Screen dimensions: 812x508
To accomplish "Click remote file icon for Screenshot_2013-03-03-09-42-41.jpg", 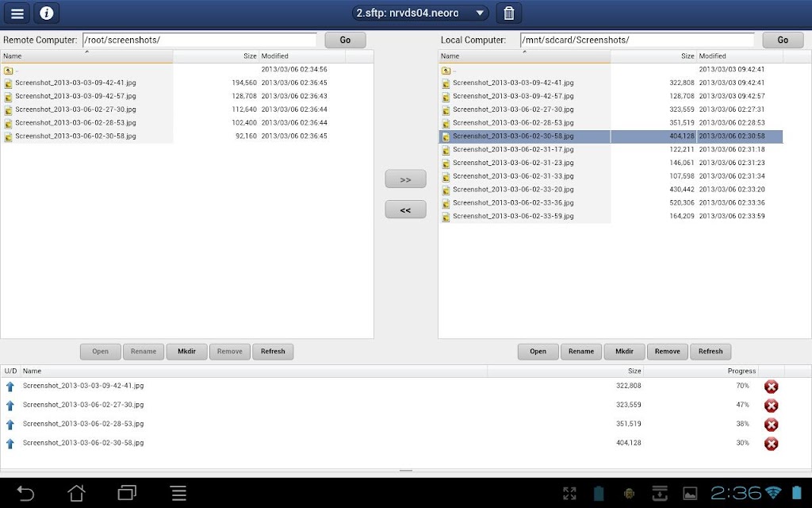I will coord(8,83).
